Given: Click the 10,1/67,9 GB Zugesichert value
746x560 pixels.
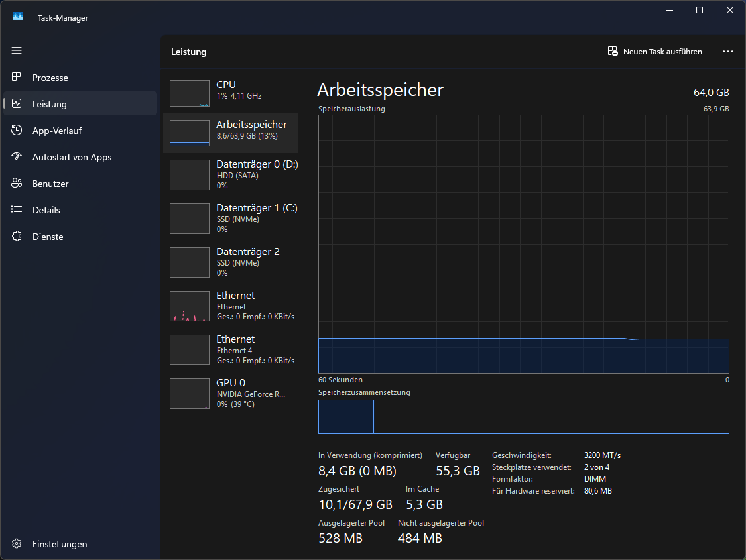Looking at the screenshot, I should [x=355, y=504].
